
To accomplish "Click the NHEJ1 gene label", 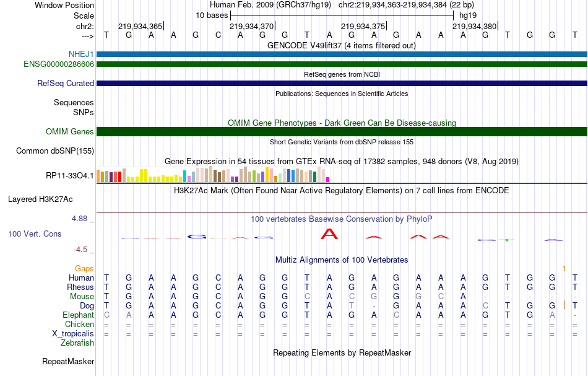I will pyautogui.click(x=81, y=55).
